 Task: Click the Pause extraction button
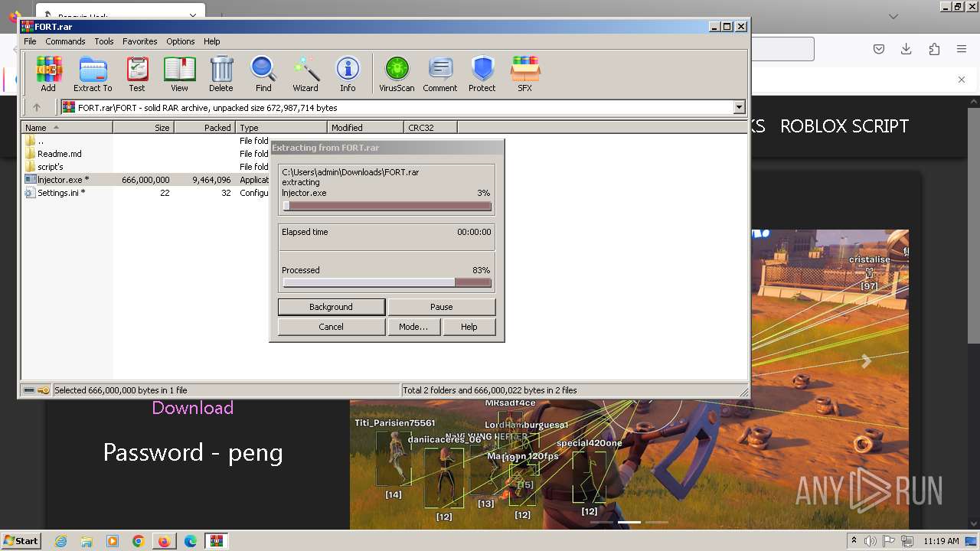click(x=442, y=307)
